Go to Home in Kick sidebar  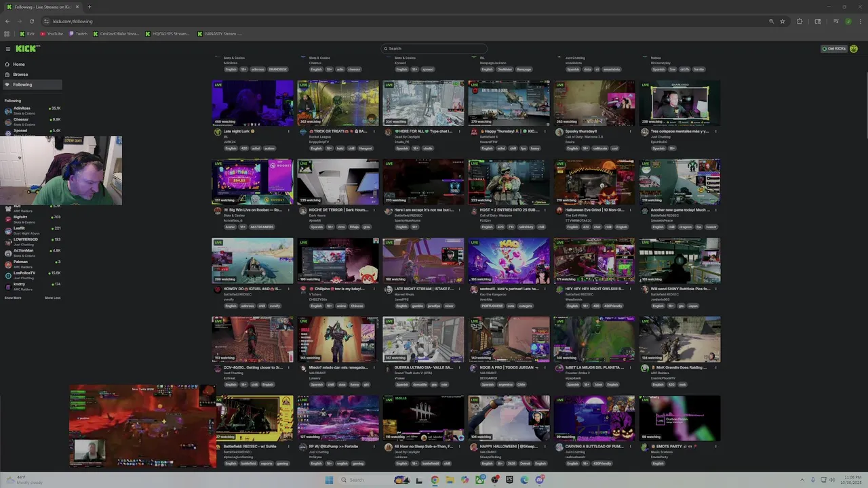click(x=18, y=64)
